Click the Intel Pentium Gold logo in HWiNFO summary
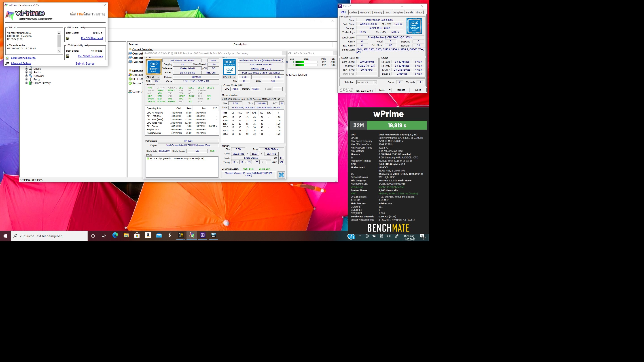This screenshot has height=362, width=644. pyautogui.click(x=153, y=67)
